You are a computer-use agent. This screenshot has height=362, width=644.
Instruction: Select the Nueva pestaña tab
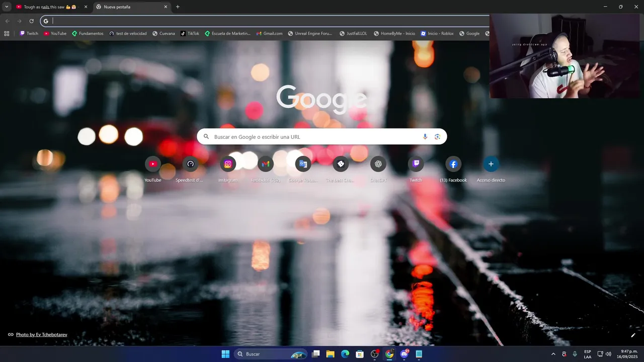[132, 7]
